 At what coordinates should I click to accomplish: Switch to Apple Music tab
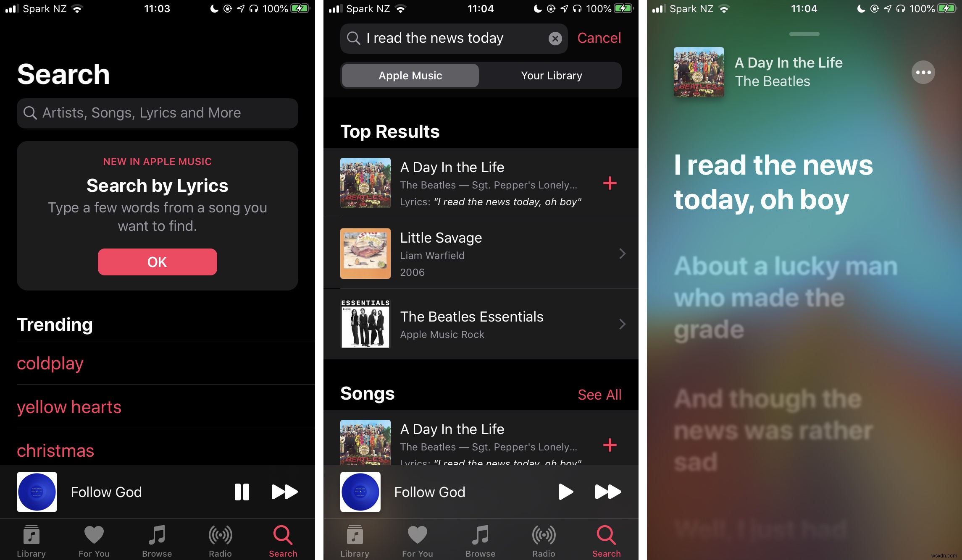[410, 75]
